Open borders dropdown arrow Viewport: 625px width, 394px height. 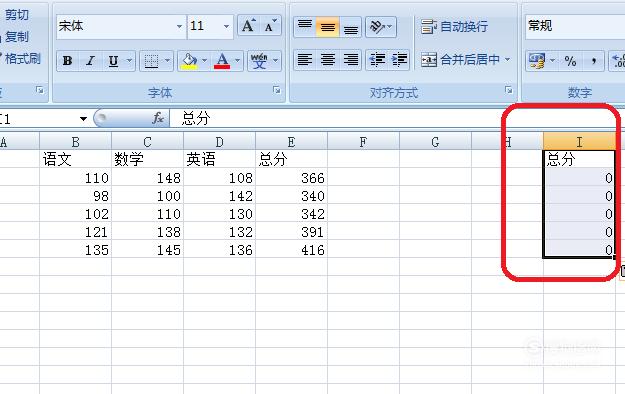point(167,61)
